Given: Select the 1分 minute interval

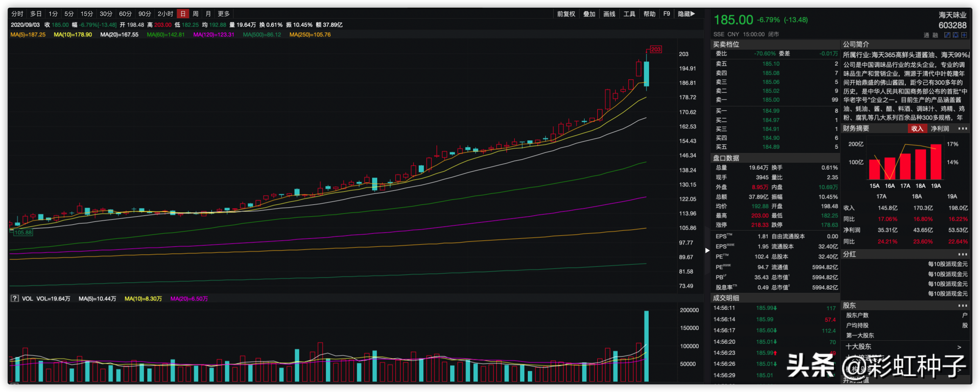Looking at the screenshot, I should 53,14.
